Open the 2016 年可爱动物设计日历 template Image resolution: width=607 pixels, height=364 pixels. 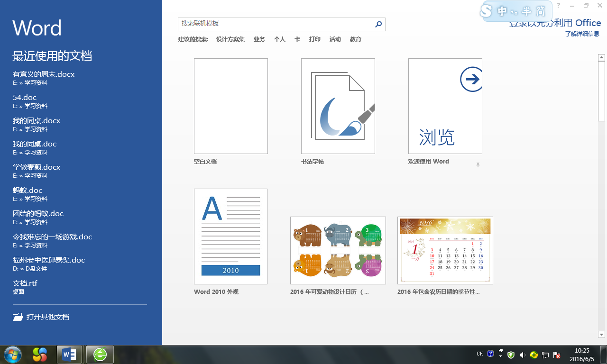tap(338, 250)
